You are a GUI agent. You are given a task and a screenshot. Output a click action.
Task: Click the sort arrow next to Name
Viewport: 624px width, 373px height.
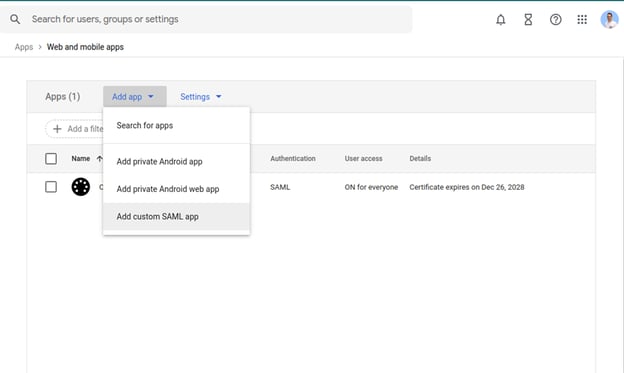click(x=99, y=158)
